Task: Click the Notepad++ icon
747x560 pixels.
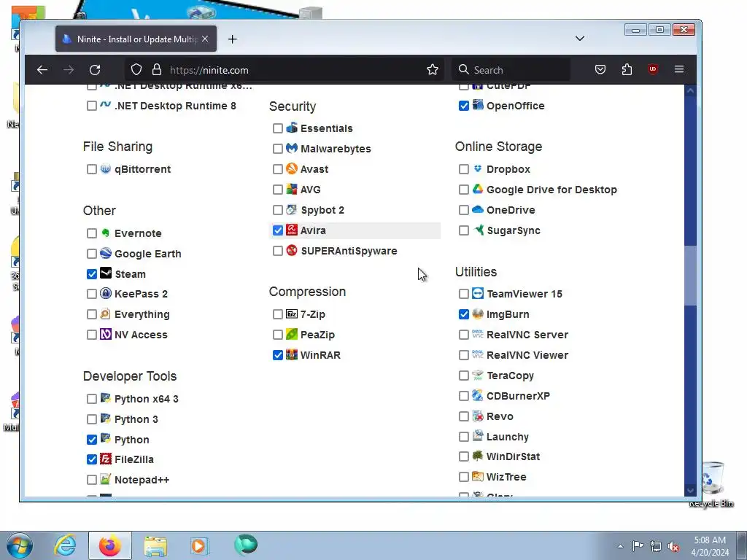Action: (106, 480)
